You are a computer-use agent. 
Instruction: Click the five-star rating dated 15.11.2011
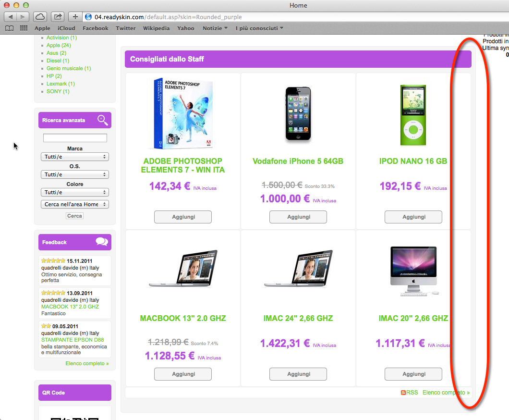coord(53,260)
